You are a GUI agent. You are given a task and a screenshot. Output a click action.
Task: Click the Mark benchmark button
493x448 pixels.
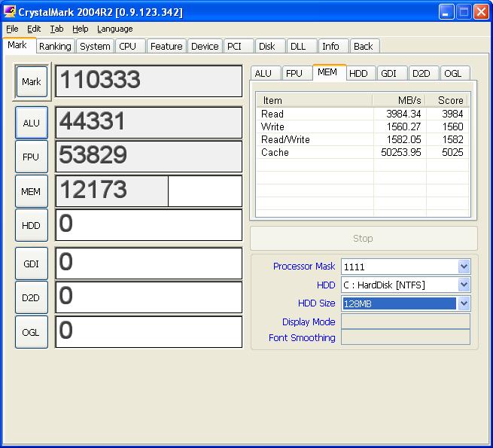(x=32, y=81)
